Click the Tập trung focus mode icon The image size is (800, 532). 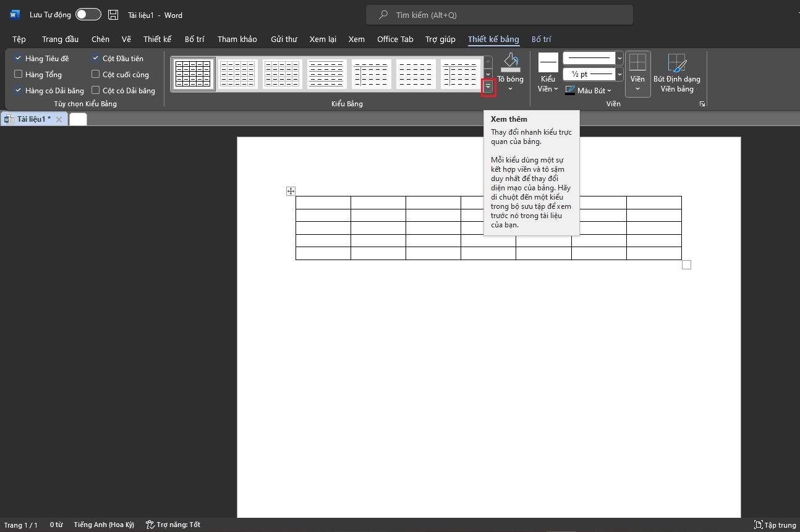coord(758,525)
